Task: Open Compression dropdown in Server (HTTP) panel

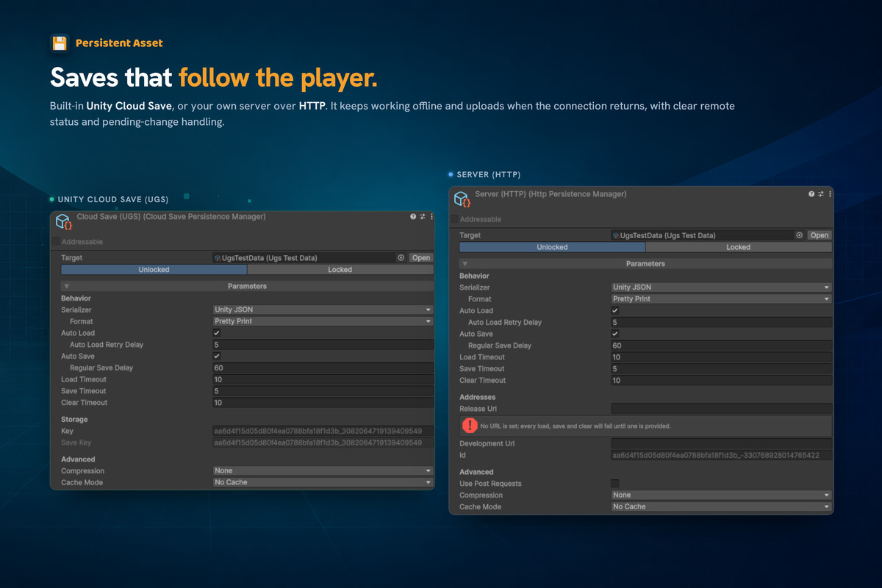Action: pyautogui.click(x=721, y=495)
